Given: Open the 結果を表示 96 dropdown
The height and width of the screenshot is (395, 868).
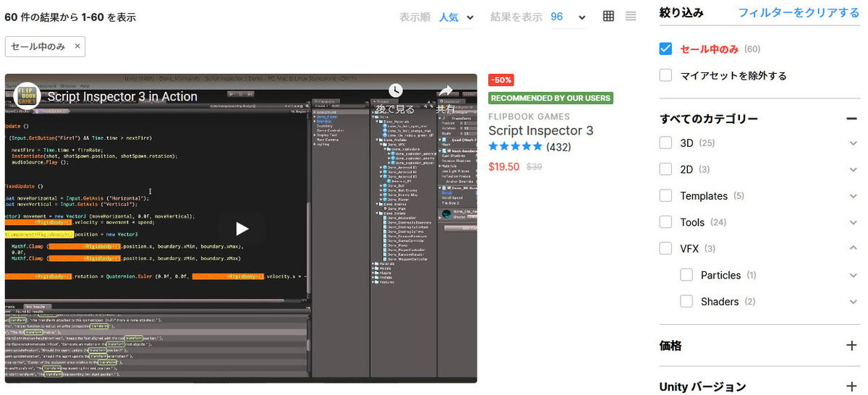Looking at the screenshot, I should pyautogui.click(x=568, y=17).
